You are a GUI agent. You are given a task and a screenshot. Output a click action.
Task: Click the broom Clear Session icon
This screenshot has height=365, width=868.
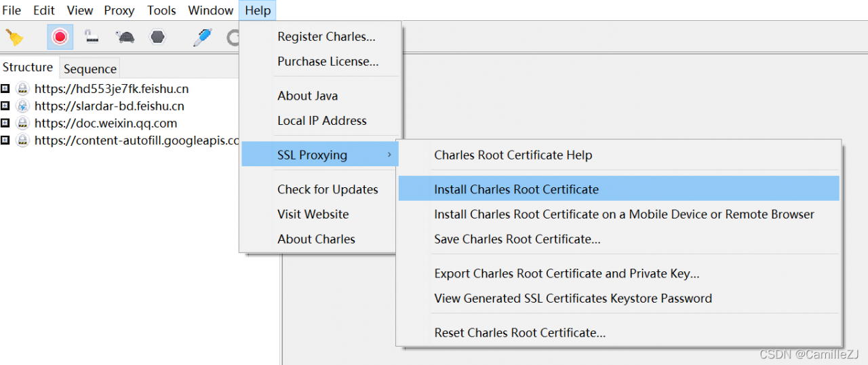(x=14, y=37)
